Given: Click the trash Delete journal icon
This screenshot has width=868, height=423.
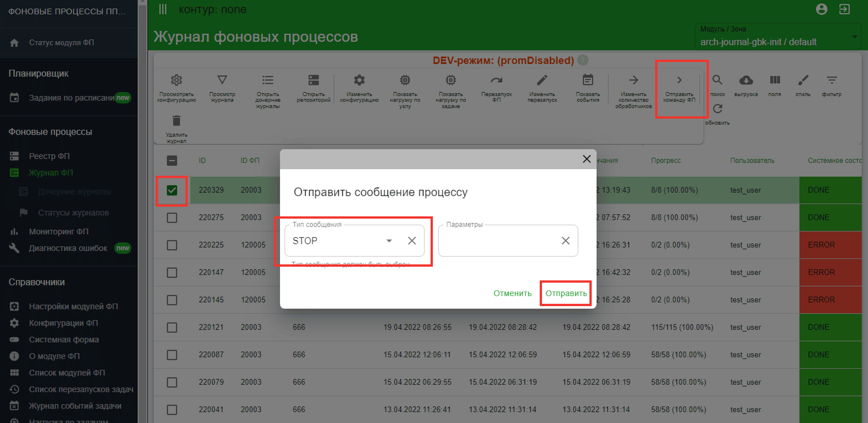Looking at the screenshot, I should (176, 121).
